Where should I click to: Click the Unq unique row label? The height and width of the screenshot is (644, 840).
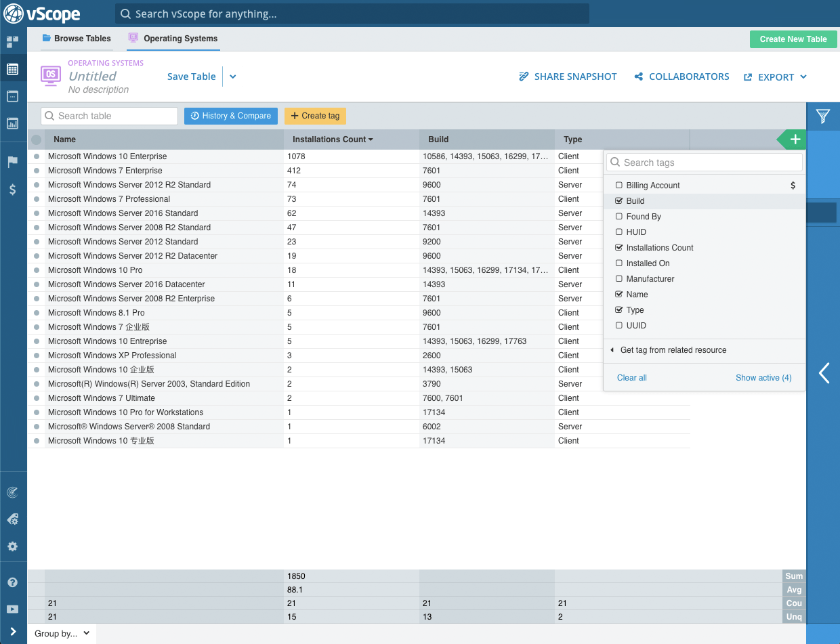pos(794,617)
